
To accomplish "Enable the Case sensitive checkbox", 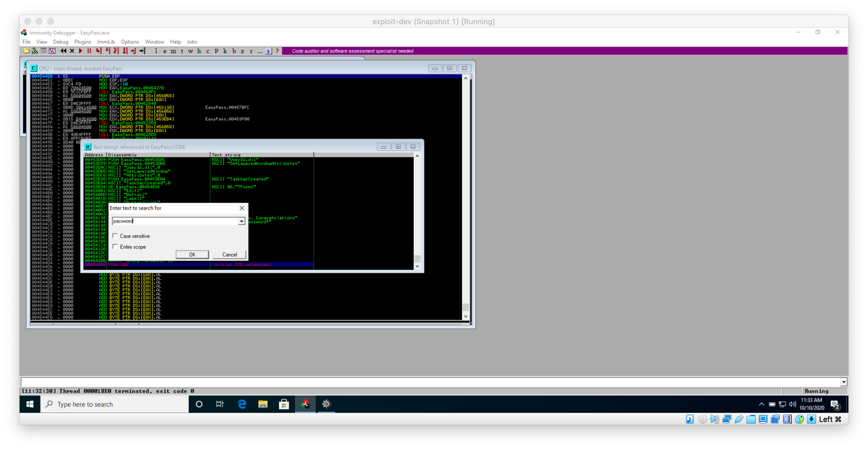I will 115,236.
